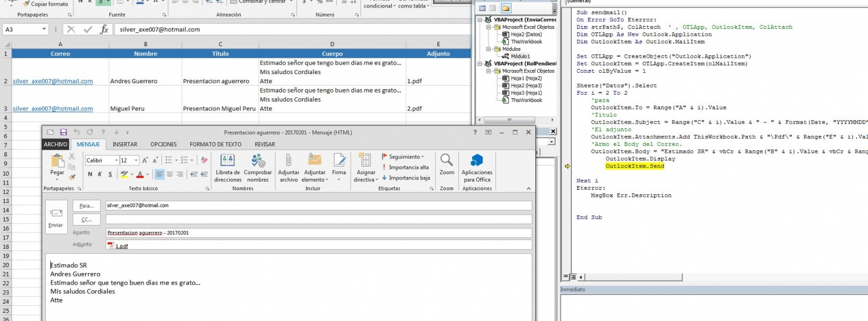
Task: Click the save icon in Outlook message window
Action: click(x=63, y=132)
